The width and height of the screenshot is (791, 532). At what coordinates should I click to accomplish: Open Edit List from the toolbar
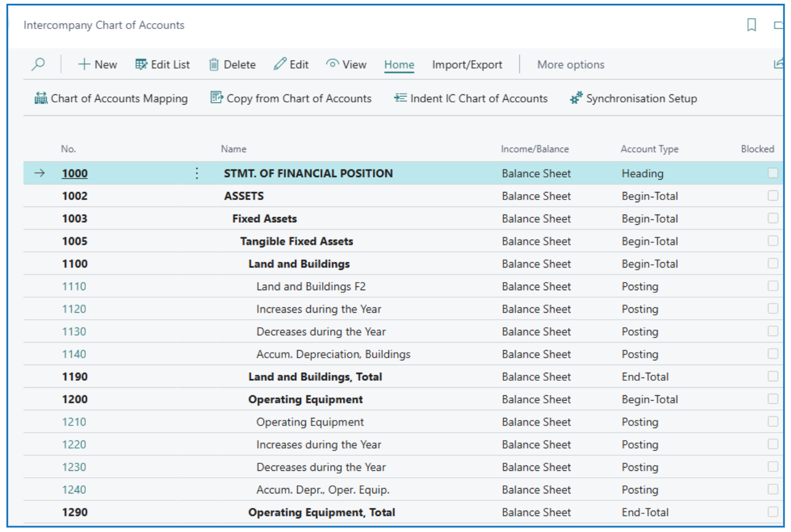tap(163, 64)
